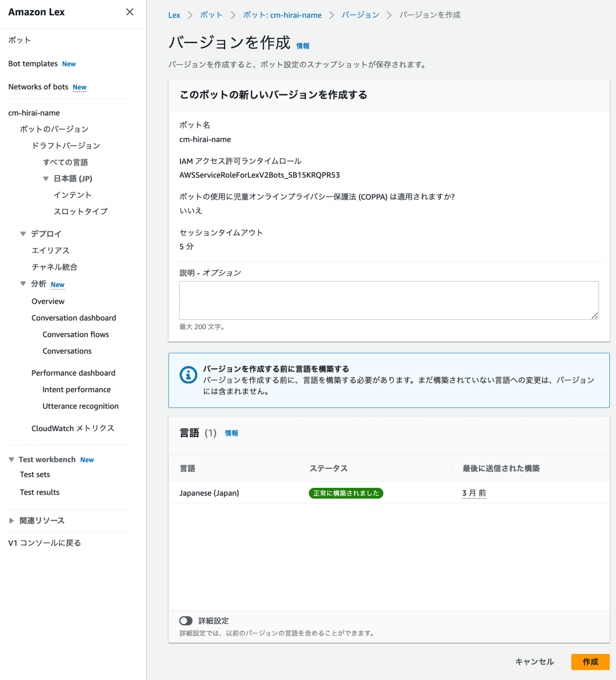The height and width of the screenshot is (680, 616).
Task: Click the info circle icon in the blue notice
Action: tap(188, 375)
